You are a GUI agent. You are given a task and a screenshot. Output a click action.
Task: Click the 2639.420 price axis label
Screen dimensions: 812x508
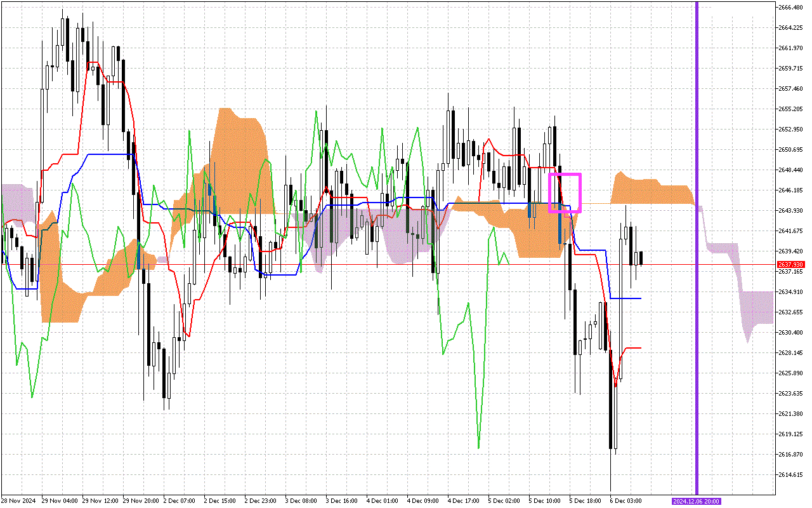pyautogui.click(x=790, y=251)
